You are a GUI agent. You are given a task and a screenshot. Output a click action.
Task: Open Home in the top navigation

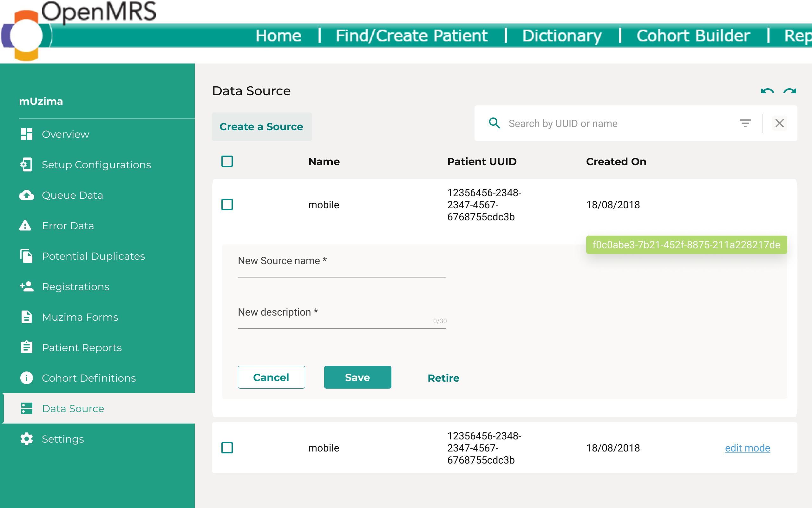(278, 36)
